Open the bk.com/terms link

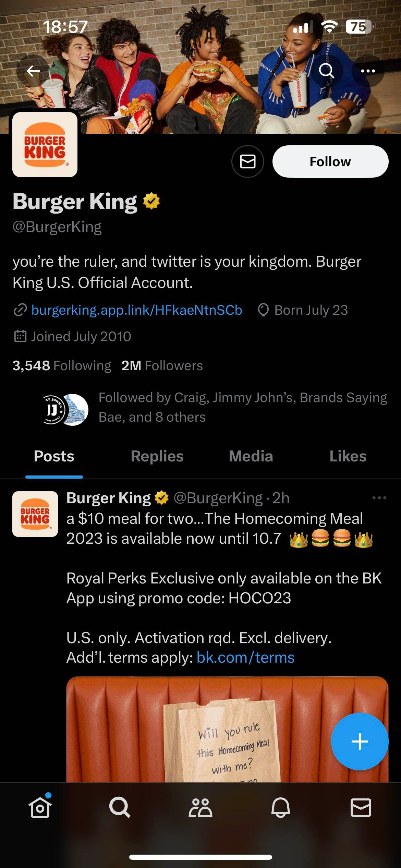click(x=245, y=658)
